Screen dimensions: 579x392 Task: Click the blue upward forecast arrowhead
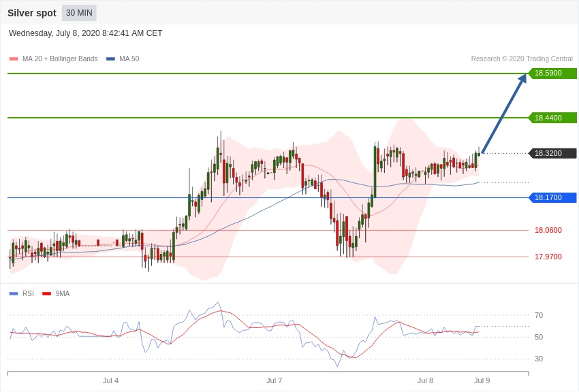(522, 78)
